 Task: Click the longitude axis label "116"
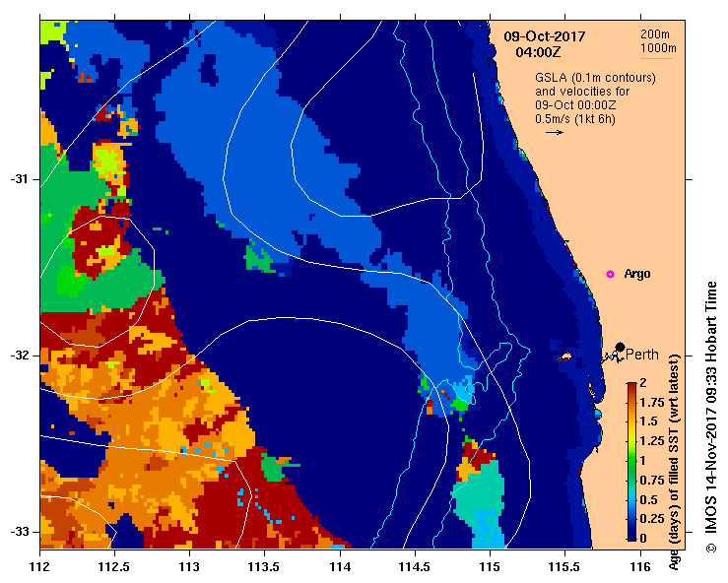coord(640,567)
